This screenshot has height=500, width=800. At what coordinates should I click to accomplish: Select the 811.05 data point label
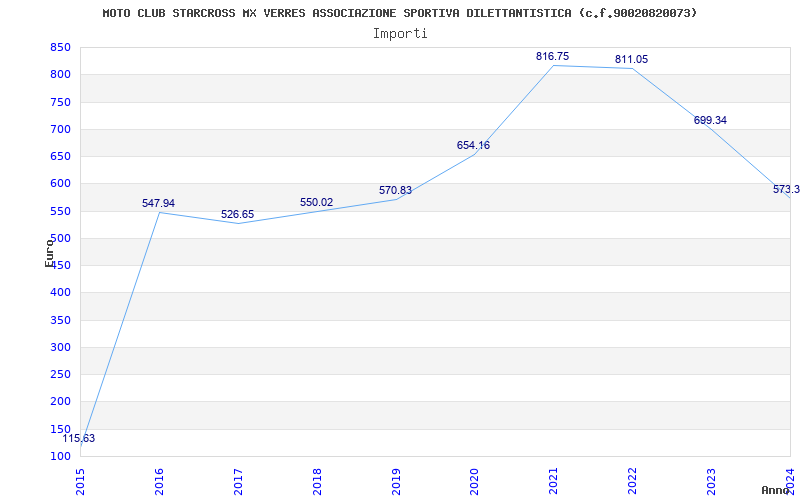click(631, 60)
